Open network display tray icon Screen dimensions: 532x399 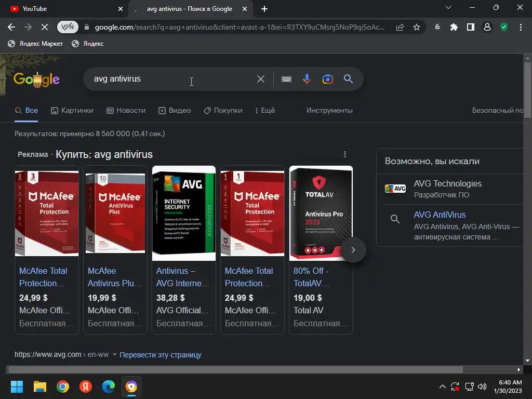coord(469,387)
